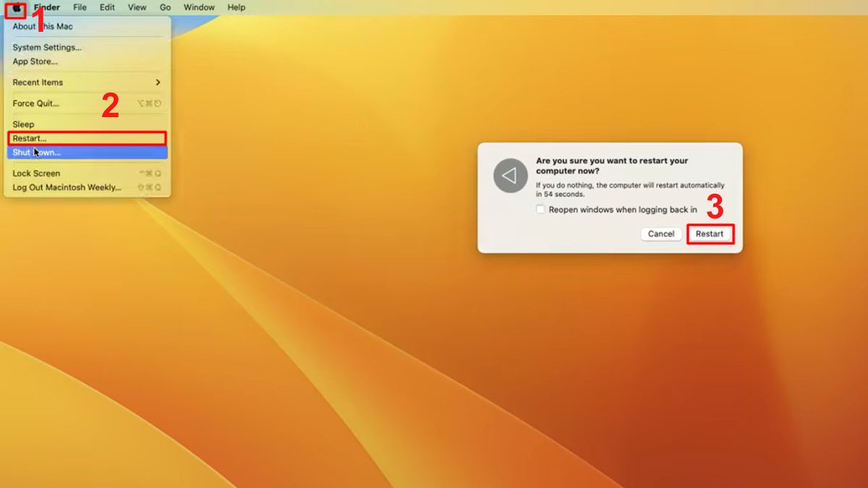
Task: Open the Finder menu
Action: (46, 7)
